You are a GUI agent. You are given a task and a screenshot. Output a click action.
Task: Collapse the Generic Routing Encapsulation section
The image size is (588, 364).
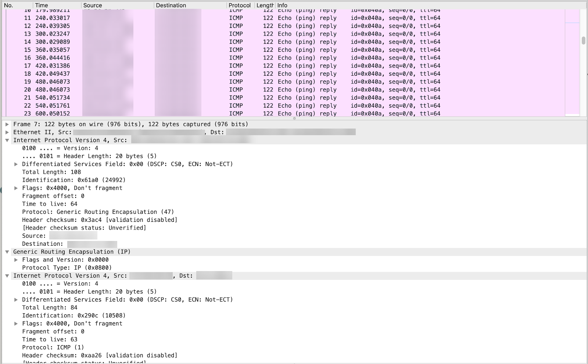[7, 252]
